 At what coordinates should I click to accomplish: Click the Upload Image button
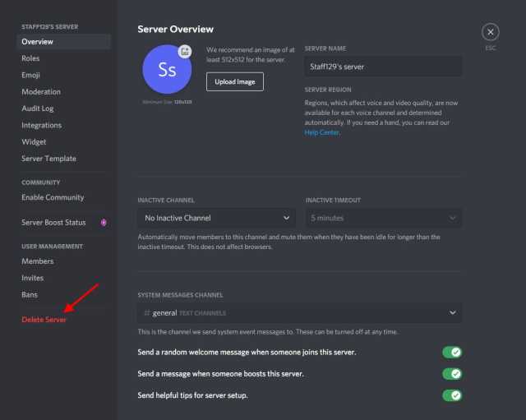pyautogui.click(x=235, y=82)
